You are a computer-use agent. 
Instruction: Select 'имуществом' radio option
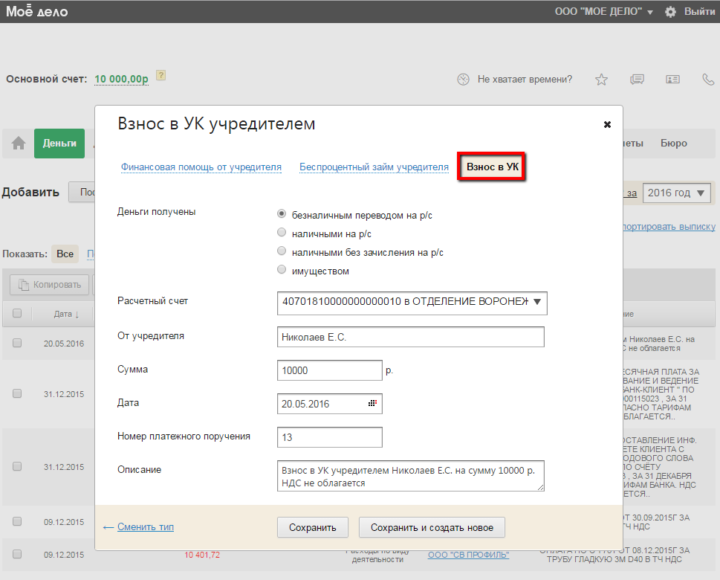click(281, 270)
